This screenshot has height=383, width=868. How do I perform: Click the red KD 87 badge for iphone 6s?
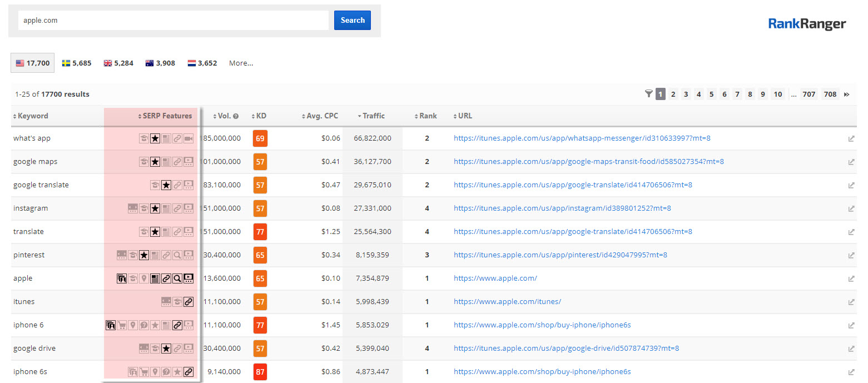click(260, 372)
